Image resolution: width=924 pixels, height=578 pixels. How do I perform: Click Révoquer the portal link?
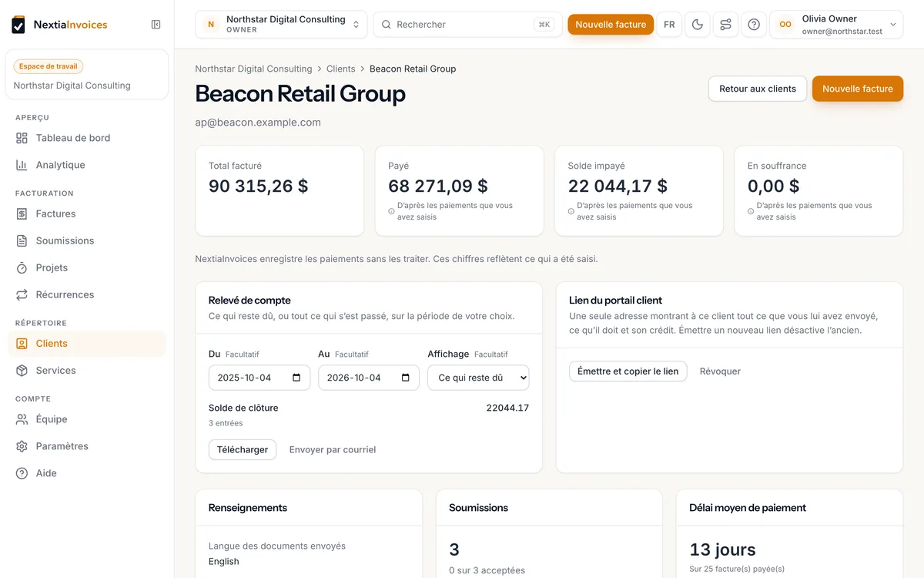point(720,371)
